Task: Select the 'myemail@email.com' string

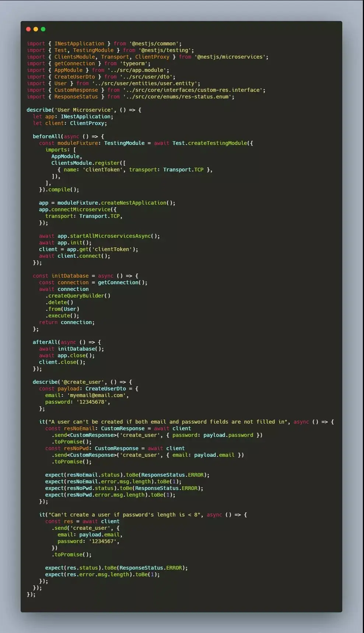Action: click(x=97, y=395)
